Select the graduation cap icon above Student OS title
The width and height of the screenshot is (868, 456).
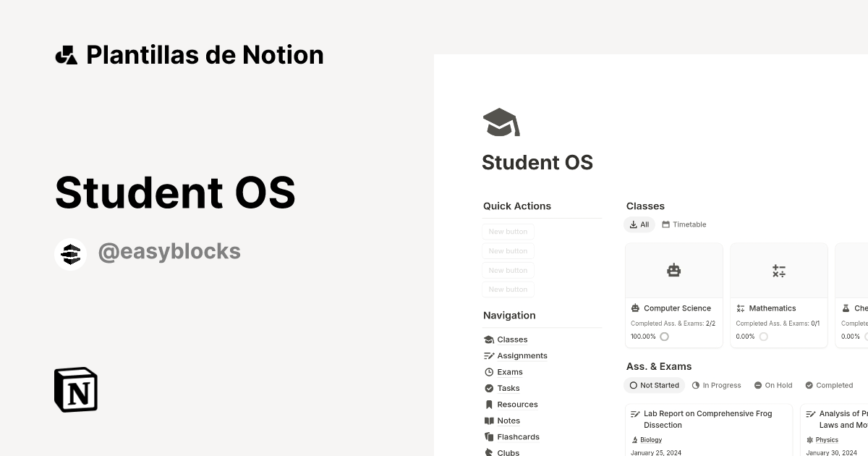tap(500, 122)
